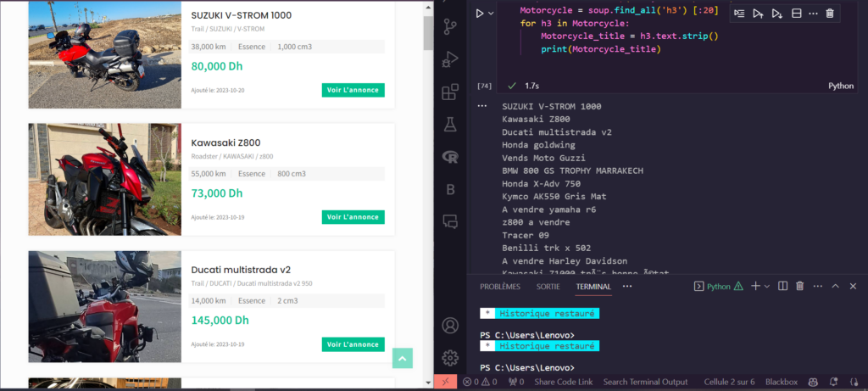Switch to SORTIE tab
The width and height of the screenshot is (868, 391).
click(x=548, y=287)
